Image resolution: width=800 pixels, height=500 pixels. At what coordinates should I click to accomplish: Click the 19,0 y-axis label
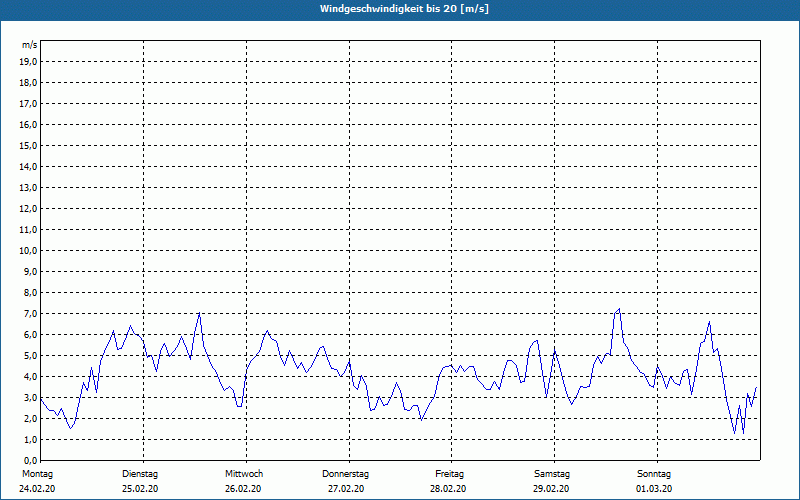[28, 62]
